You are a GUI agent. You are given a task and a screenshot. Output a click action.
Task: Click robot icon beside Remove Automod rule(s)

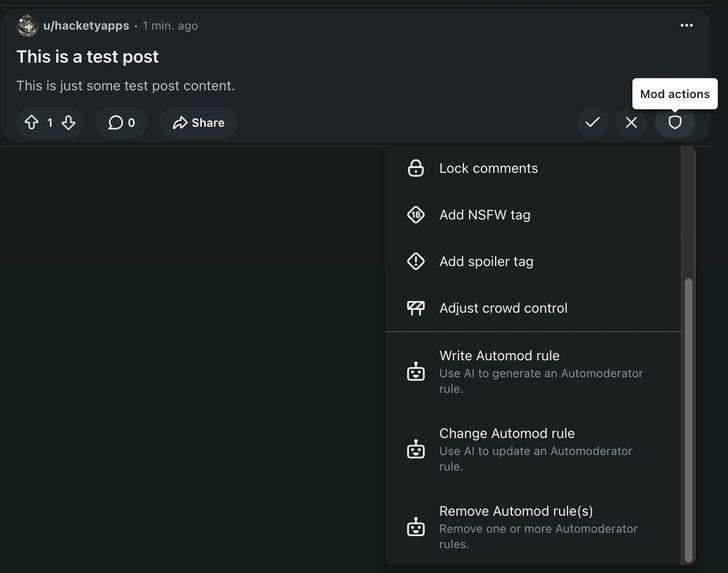click(x=416, y=527)
